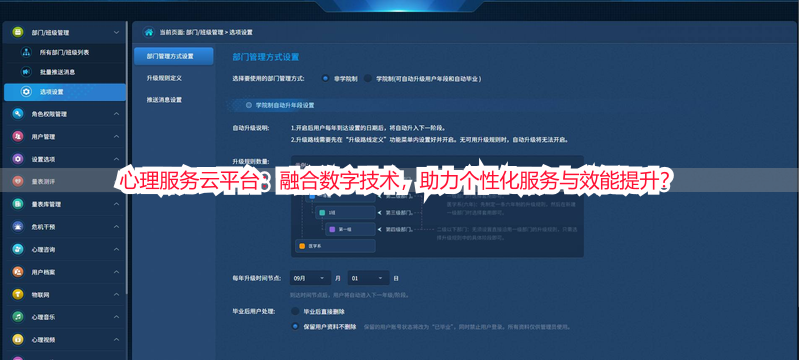Click the 选项设置 gear icon
This screenshot has width=799, height=360.
[26, 92]
